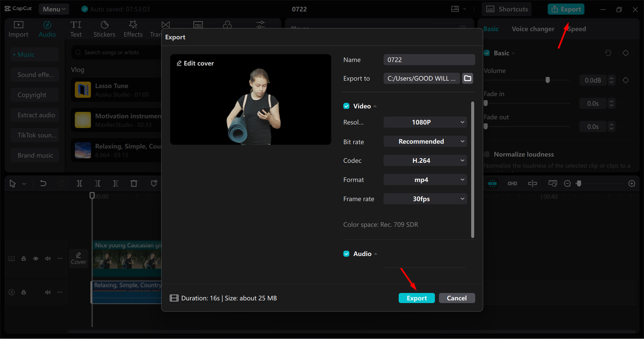Screen dimensions: 644x339
Task: Toggle clip linkage icon
Action: click(512, 184)
